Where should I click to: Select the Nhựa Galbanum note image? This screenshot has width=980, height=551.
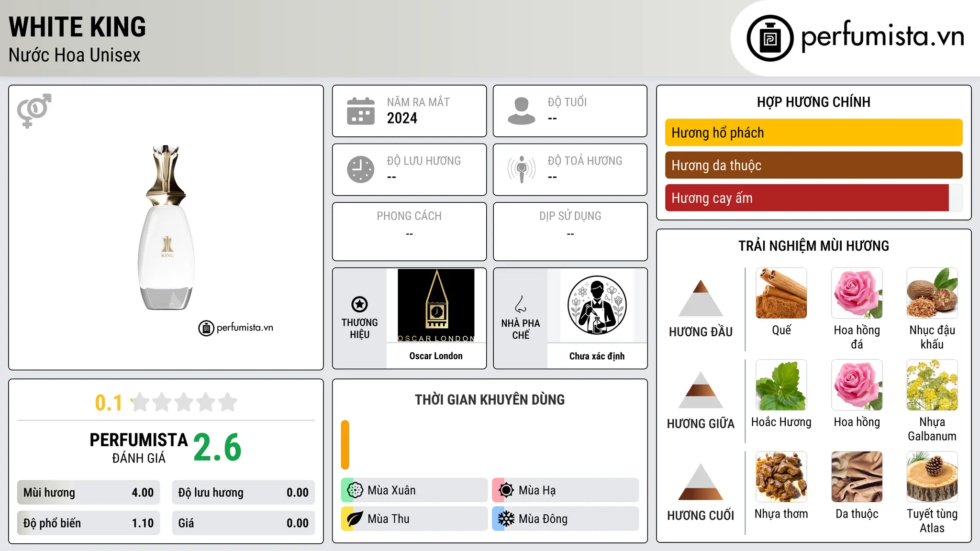[932, 385]
